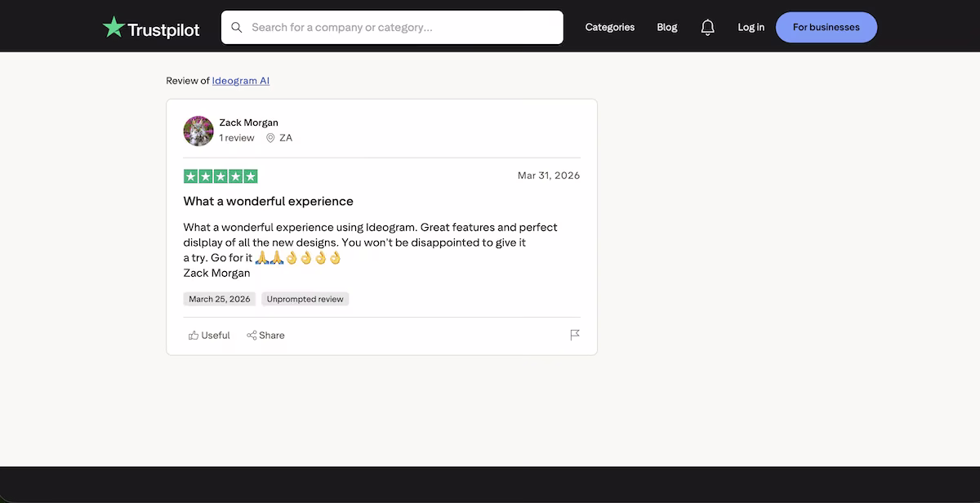Select the date Mar 31, 2026
Viewport: 980px width, 503px height.
pyautogui.click(x=549, y=176)
